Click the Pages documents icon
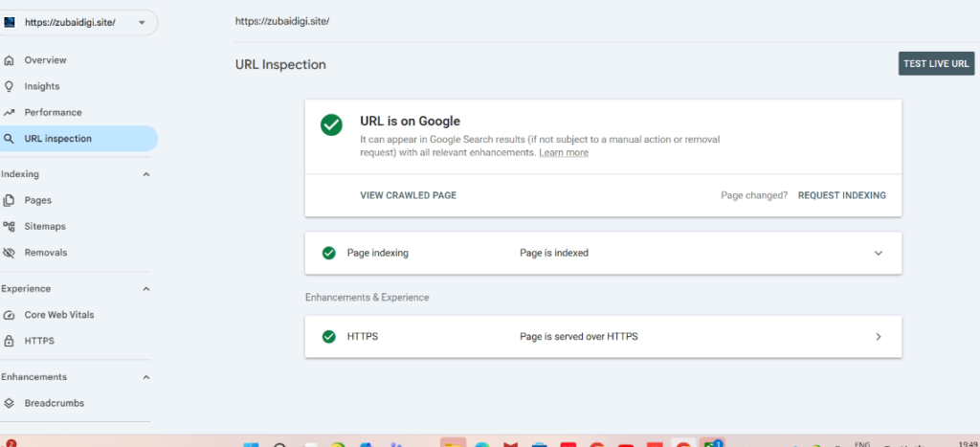This screenshot has width=980, height=447. [x=9, y=201]
